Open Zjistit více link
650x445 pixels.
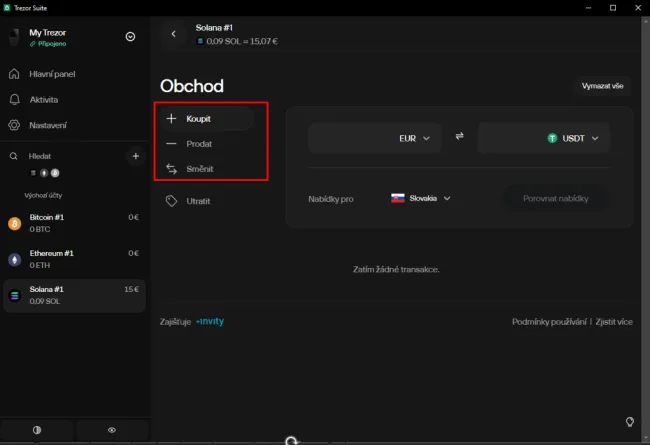point(614,322)
